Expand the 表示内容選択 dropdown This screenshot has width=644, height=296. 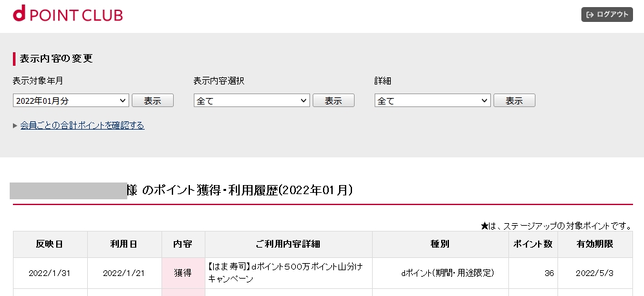252,101
